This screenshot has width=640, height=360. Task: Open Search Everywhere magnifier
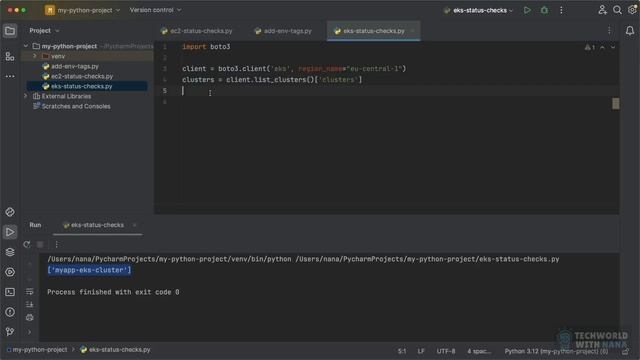point(617,10)
